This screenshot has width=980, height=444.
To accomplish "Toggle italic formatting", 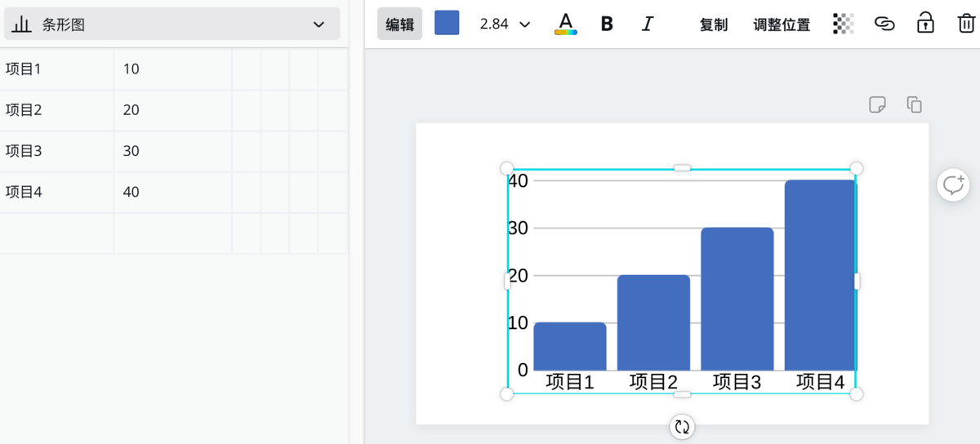I will coord(648,24).
